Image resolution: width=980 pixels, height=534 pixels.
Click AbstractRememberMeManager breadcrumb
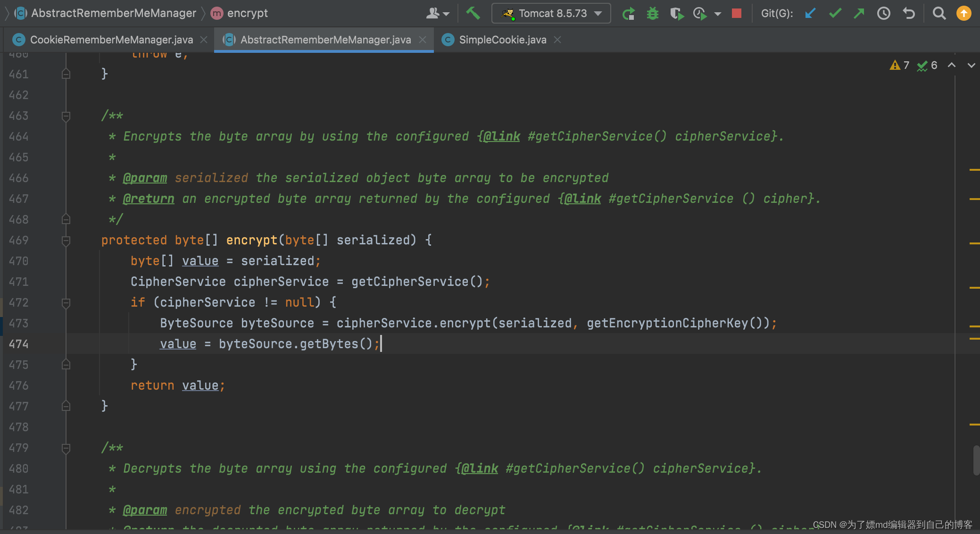[105, 13]
